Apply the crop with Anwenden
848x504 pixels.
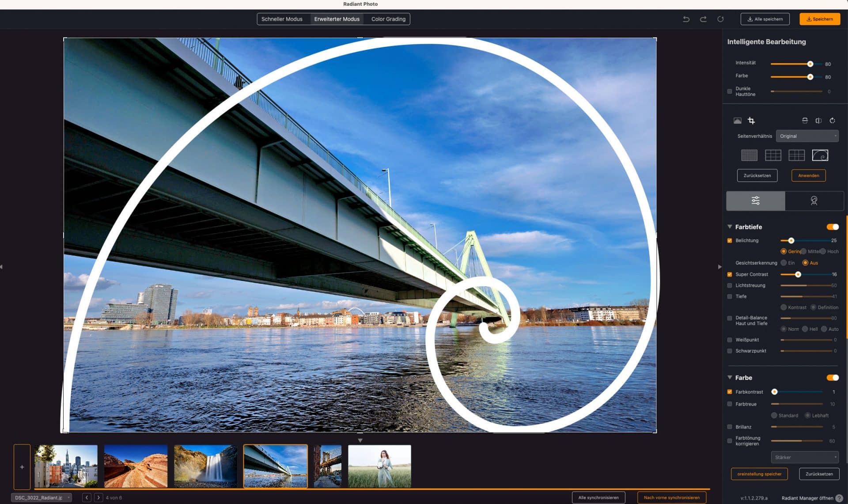[x=808, y=175]
